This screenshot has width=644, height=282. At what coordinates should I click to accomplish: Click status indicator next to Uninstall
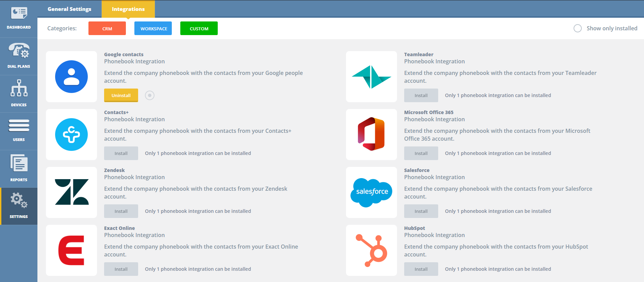click(150, 95)
